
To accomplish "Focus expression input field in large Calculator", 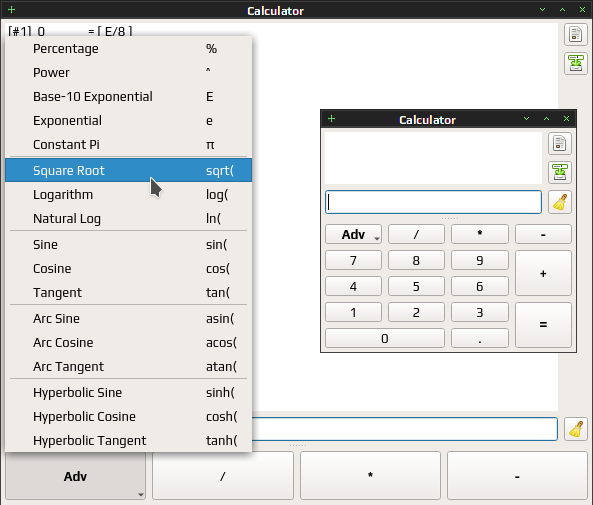I will (x=405, y=429).
